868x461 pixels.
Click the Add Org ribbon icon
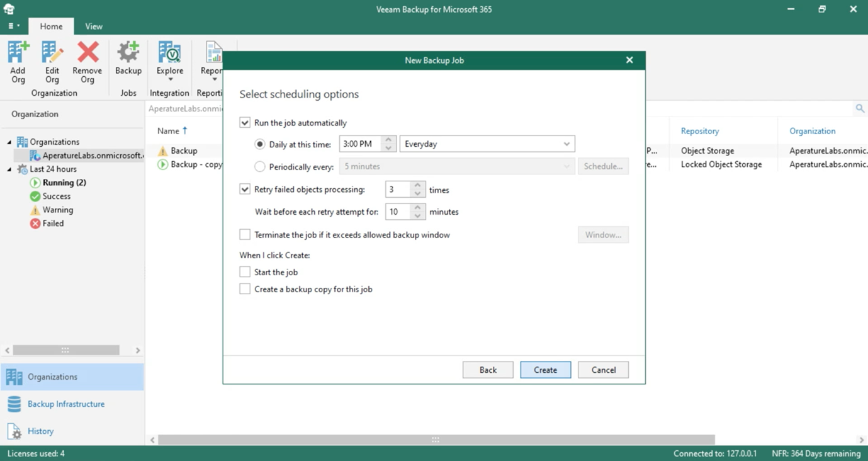(x=18, y=53)
